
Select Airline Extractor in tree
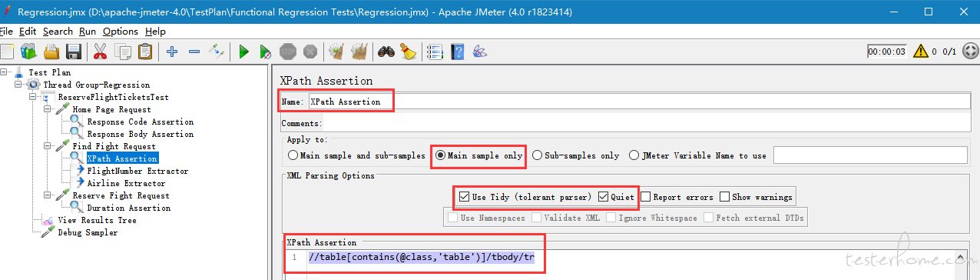pyautogui.click(x=126, y=183)
